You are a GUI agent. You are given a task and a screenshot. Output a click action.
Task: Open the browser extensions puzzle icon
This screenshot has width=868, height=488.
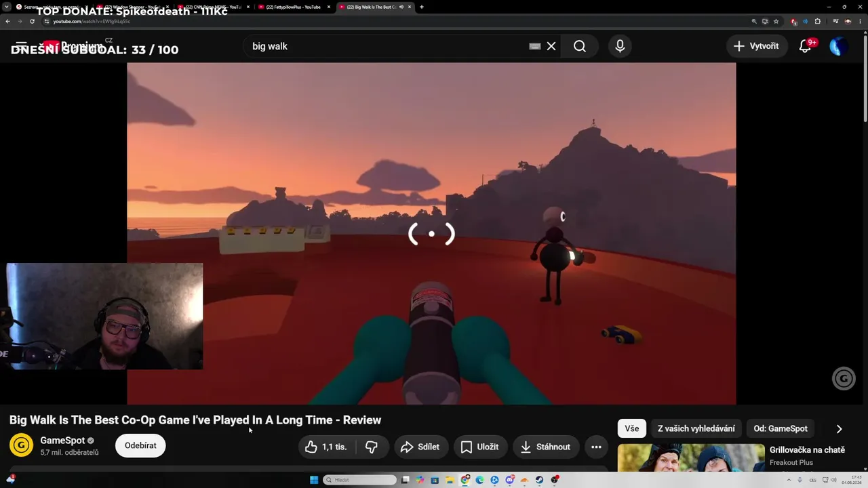817,21
